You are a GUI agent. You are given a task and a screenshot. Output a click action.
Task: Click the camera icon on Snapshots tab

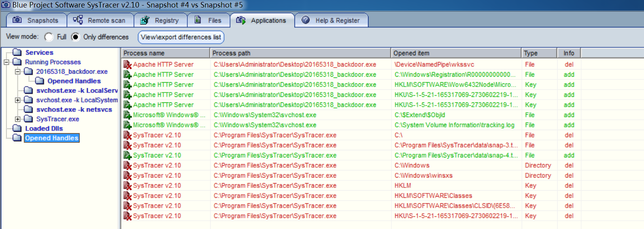click(x=17, y=20)
